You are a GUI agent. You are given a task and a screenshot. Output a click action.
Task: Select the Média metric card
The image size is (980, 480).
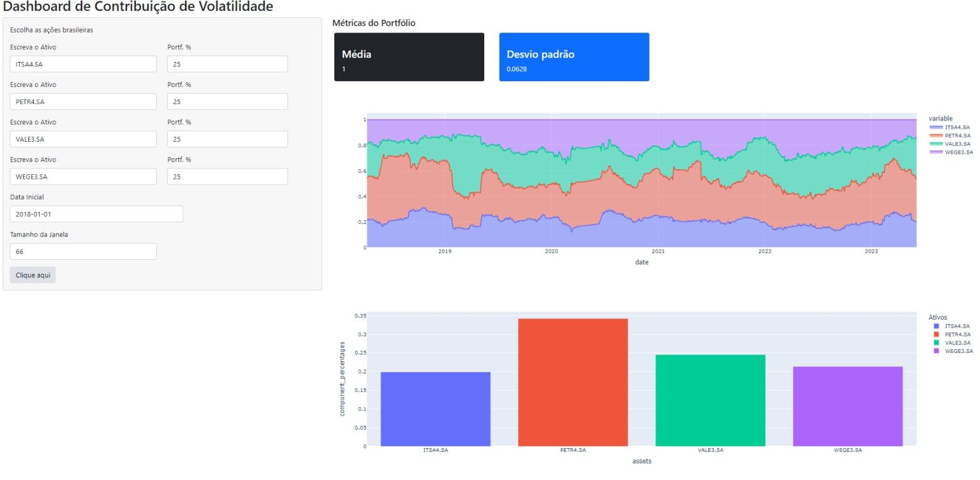pyautogui.click(x=409, y=57)
